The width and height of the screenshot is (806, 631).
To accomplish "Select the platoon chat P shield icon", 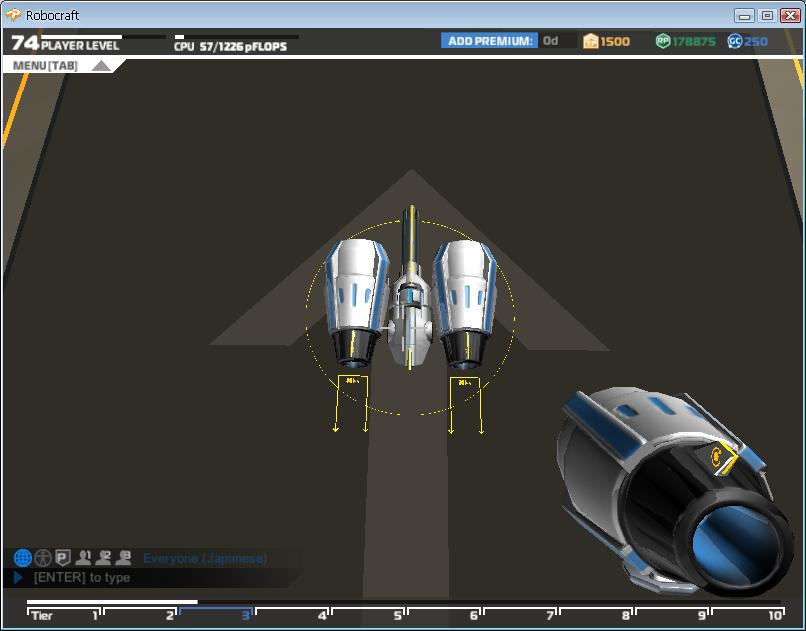I will (63, 558).
